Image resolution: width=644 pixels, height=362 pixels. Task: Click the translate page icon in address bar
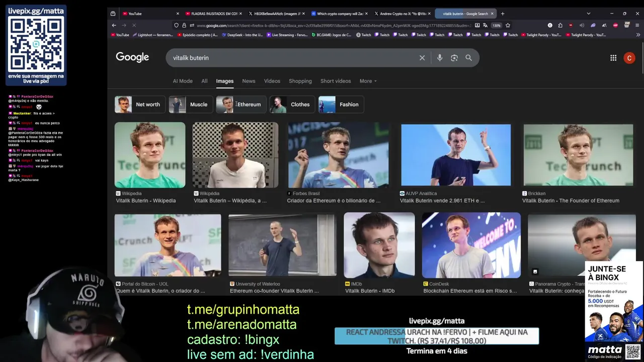tap(485, 25)
